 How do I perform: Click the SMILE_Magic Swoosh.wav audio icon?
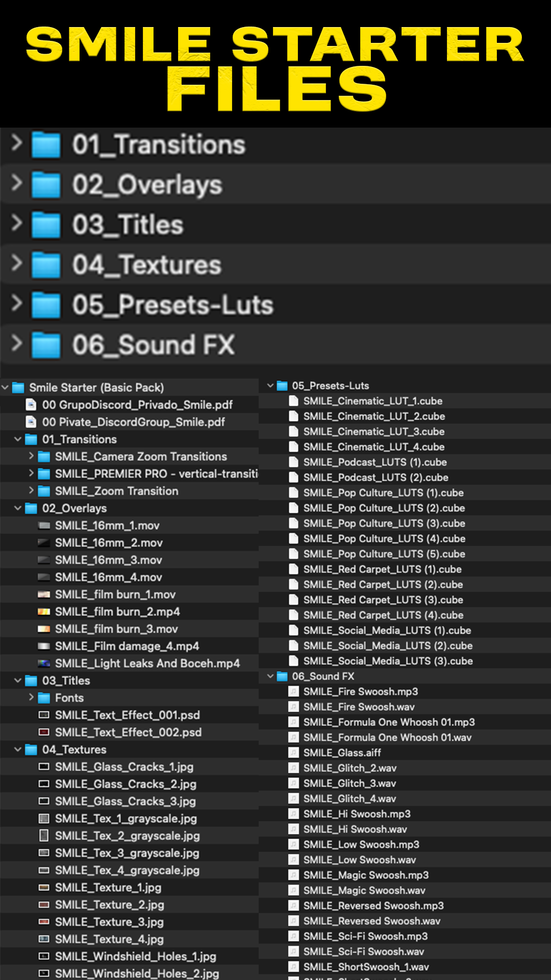tap(293, 891)
